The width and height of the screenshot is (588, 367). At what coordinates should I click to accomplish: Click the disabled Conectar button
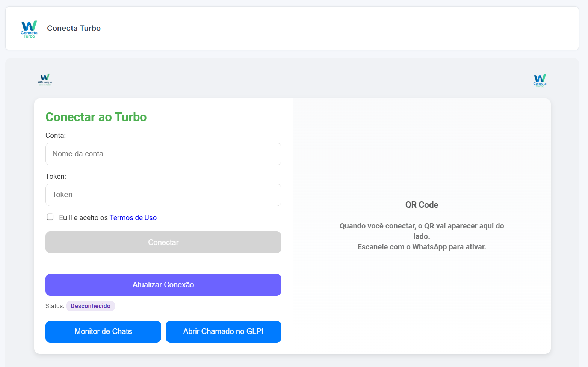pos(163,242)
